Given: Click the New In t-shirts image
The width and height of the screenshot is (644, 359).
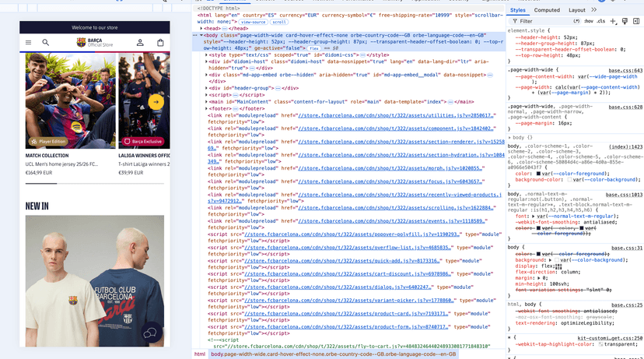Looking at the screenshot, I should coord(94,281).
